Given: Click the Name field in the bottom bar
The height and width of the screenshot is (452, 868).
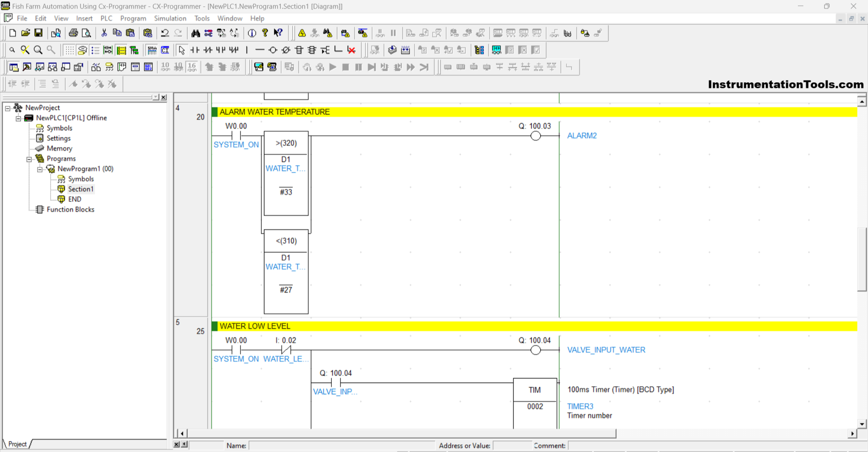Looking at the screenshot, I should coord(341,446).
